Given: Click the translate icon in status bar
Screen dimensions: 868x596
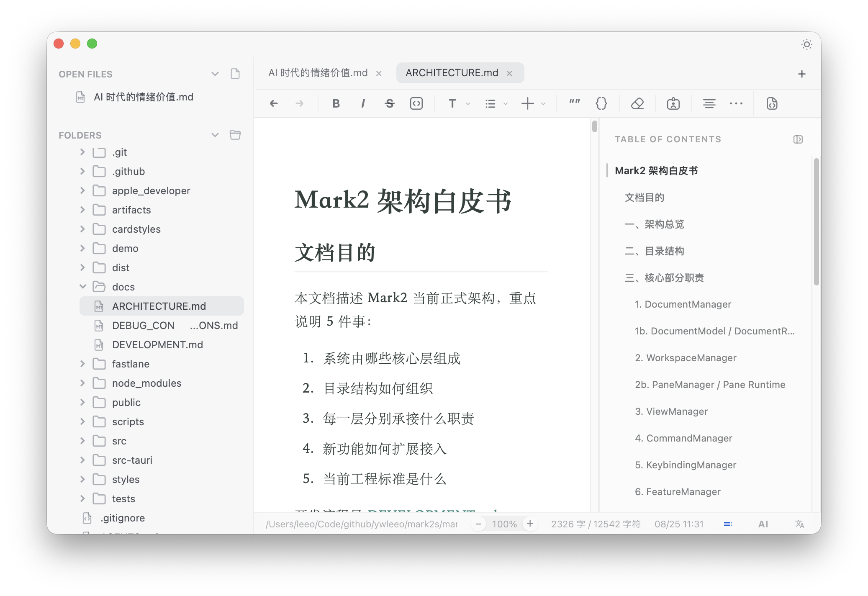Looking at the screenshot, I should click(800, 524).
